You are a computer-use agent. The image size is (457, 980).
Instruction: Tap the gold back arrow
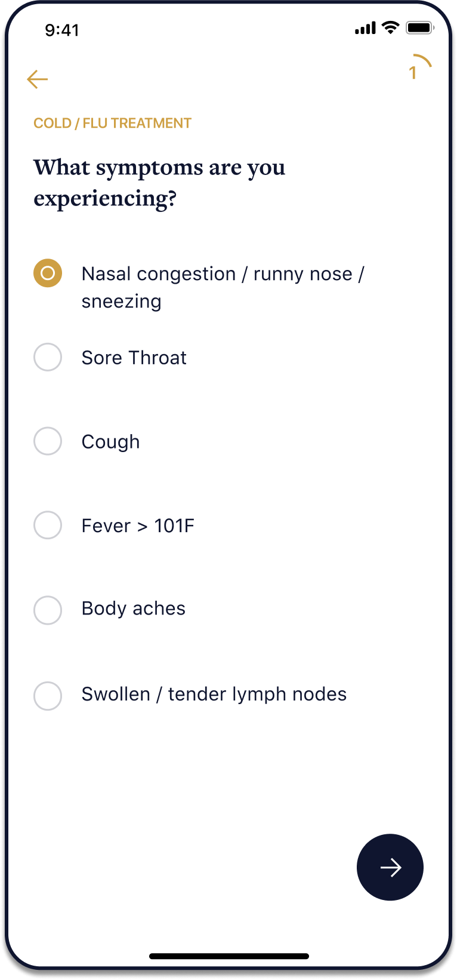(38, 79)
